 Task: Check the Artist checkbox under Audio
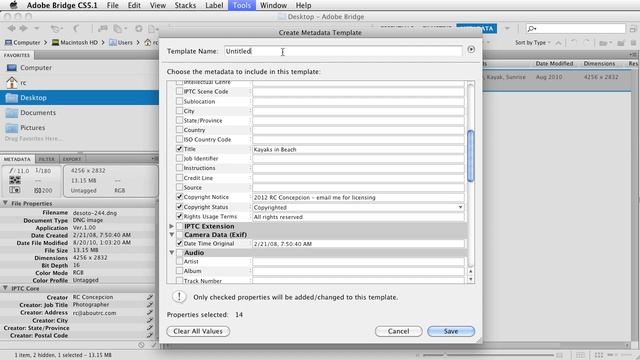pyautogui.click(x=179, y=261)
